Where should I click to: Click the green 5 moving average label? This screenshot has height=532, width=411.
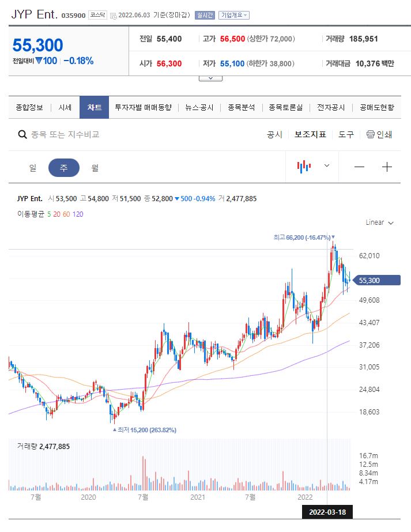tap(49, 214)
